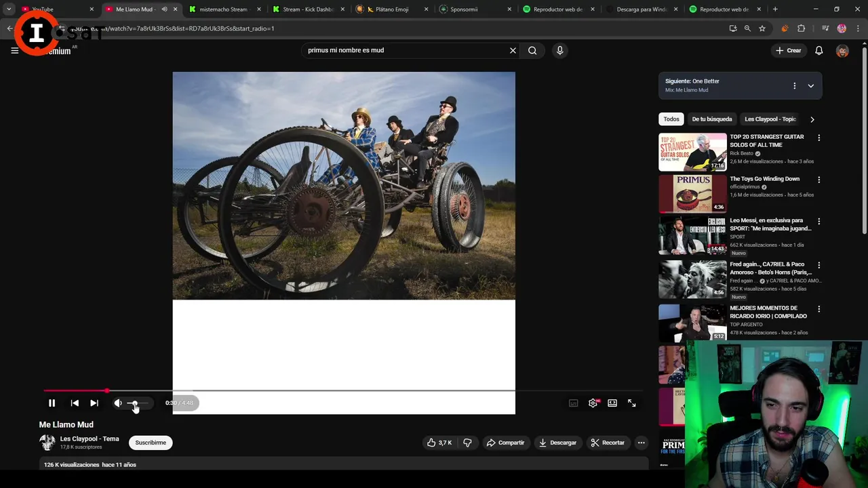The height and width of the screenshot is (488, 868).
Task: Open options for Leo Messi video
Action: tap(818, 221)
